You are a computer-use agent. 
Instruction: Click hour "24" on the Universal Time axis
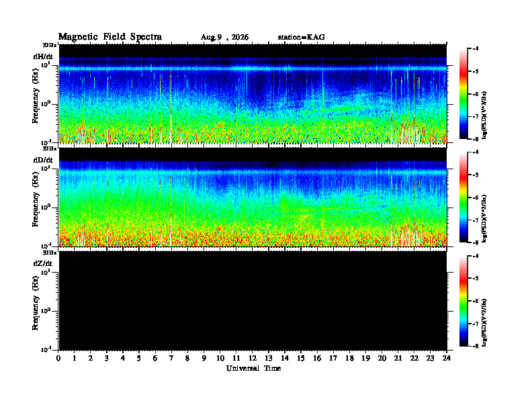click(x=447, y=358)
